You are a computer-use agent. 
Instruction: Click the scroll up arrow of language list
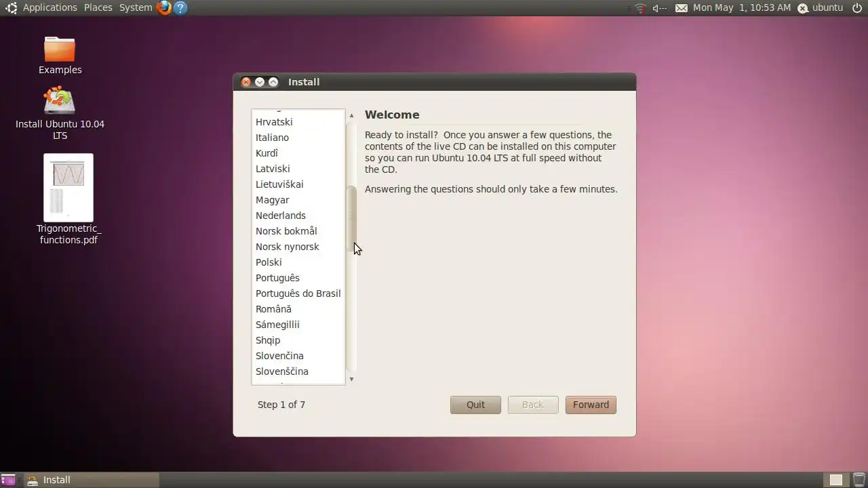351,115
